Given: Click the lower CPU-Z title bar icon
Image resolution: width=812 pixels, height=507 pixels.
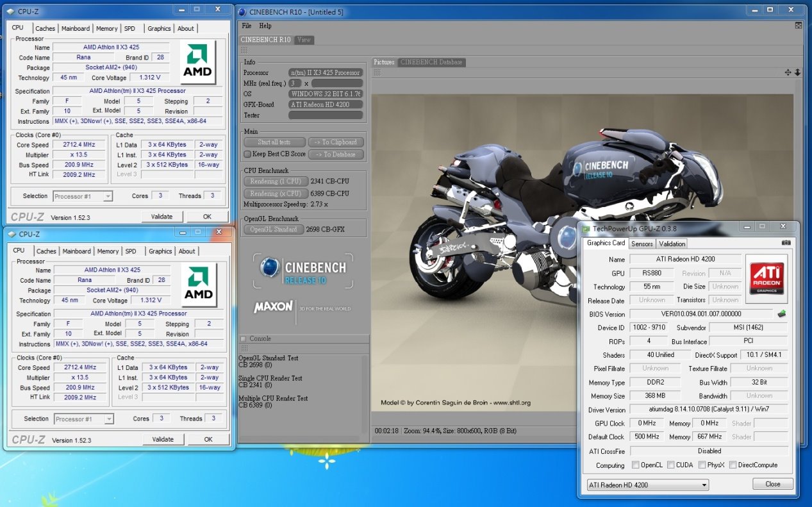Looking at the screenshot, I should [12, 234].
